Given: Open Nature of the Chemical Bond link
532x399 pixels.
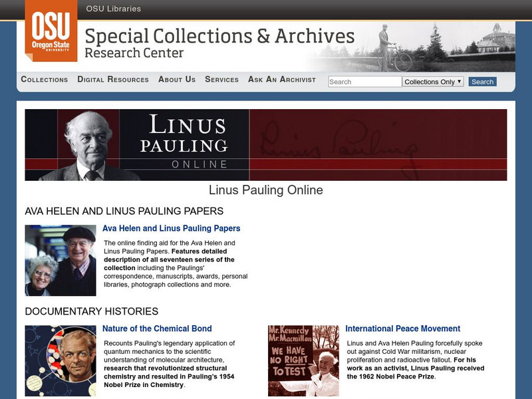Looking at the screenshot, I should (x=157, y=329).
